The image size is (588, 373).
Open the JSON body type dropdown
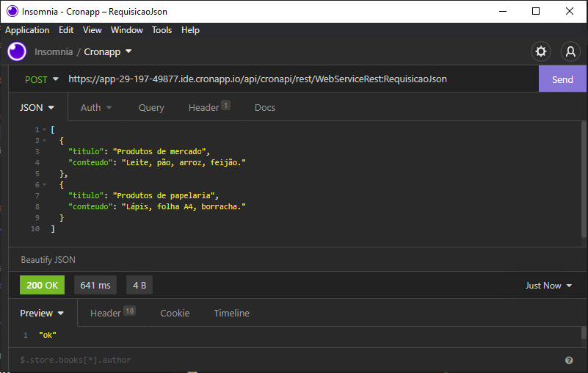[37, 108]
